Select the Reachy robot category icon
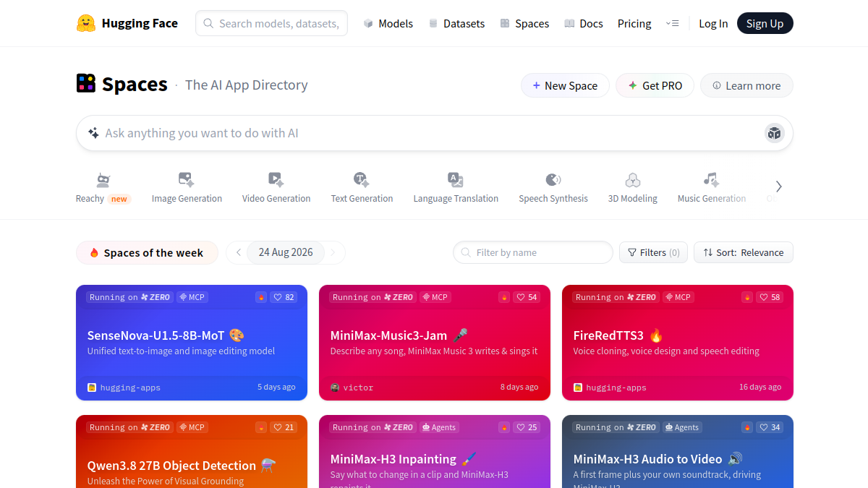The width and height of the screenshot is (868, 488). 103,180
